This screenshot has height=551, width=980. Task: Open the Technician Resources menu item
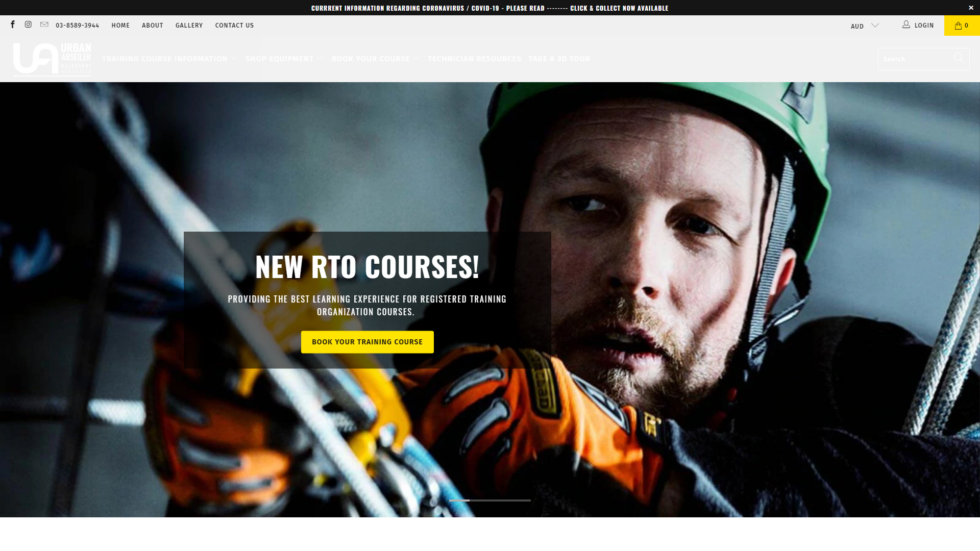click(474, 59)
